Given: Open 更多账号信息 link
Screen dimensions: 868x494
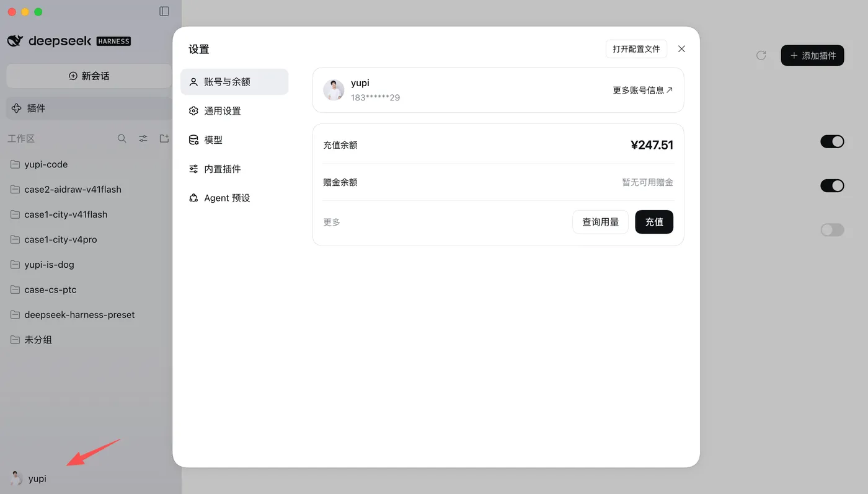Looking at the screenshot, I should pyautogui.click(x=643, y=90).
